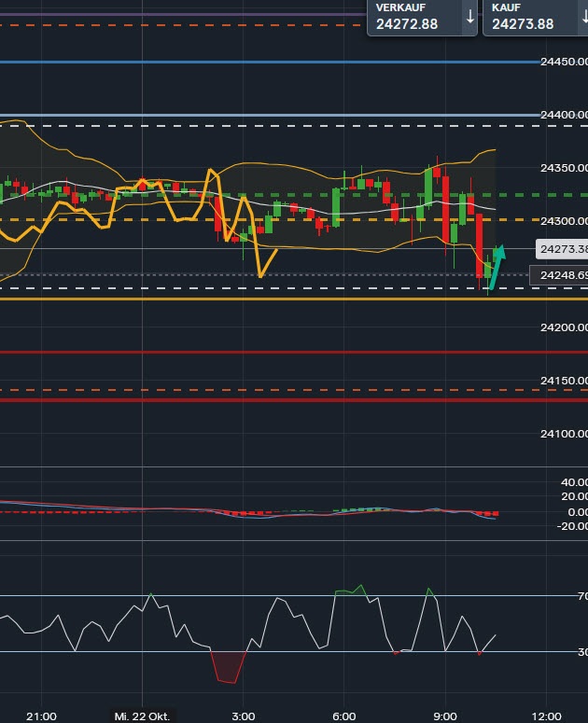Viewport: 588px width, 723px height.
Task: Click the current price label 24273.38
Action: tap(562, 249)
